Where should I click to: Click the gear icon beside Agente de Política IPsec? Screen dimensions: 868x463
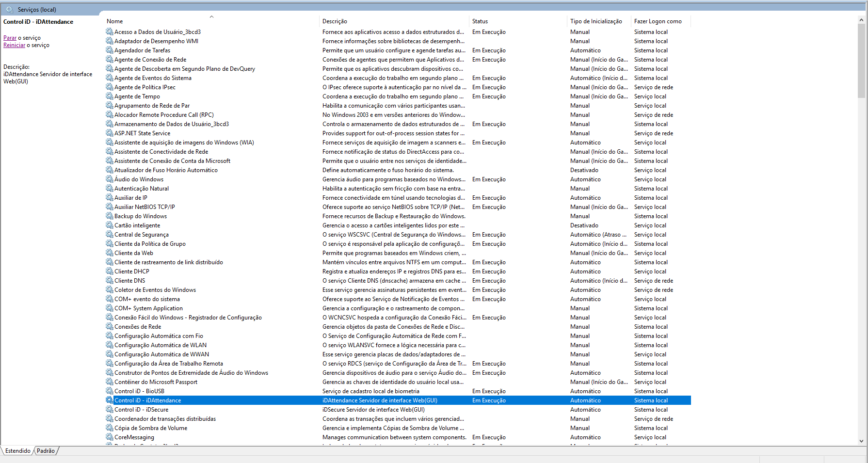point(110,87)
